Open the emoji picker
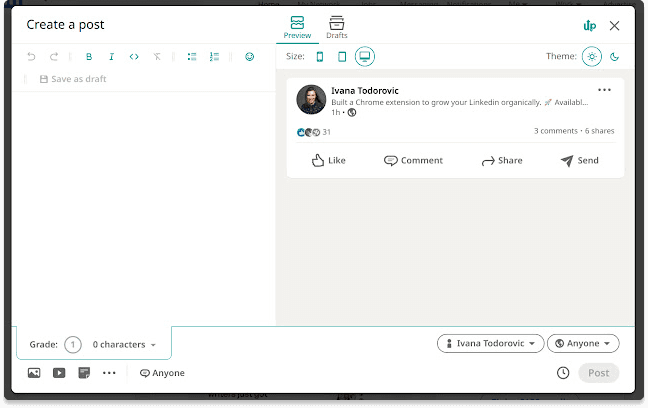The width and height of the screenshot is (648, 408). click(x=249, y=57)
